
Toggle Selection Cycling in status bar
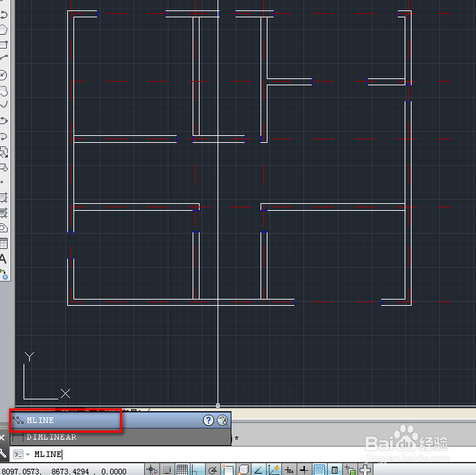coord(350,470)
